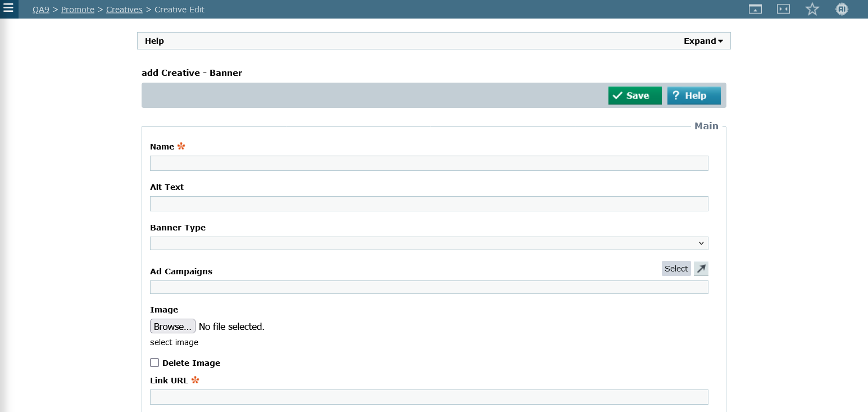Click into the Alt Text field

pos(429,204)
